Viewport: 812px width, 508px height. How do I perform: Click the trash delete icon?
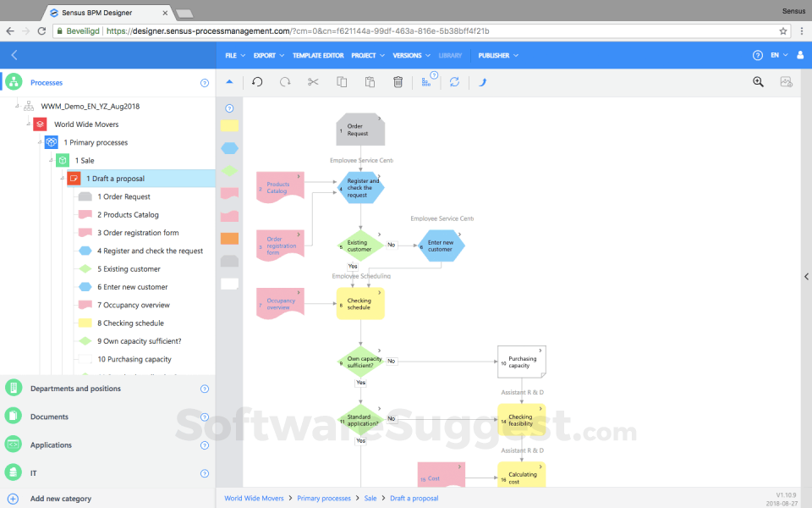(x=398, y=82)
